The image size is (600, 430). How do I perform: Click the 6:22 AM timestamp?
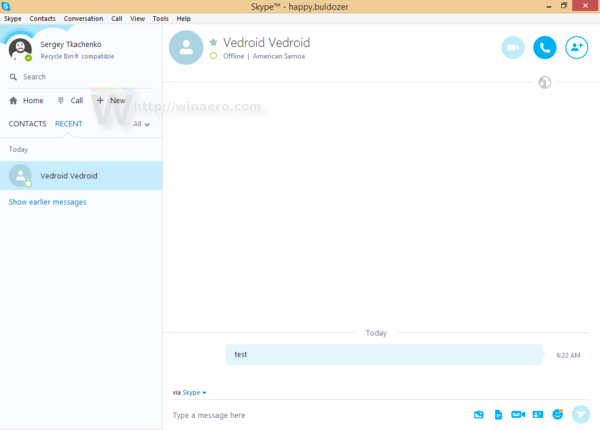[x=568, y=355]
